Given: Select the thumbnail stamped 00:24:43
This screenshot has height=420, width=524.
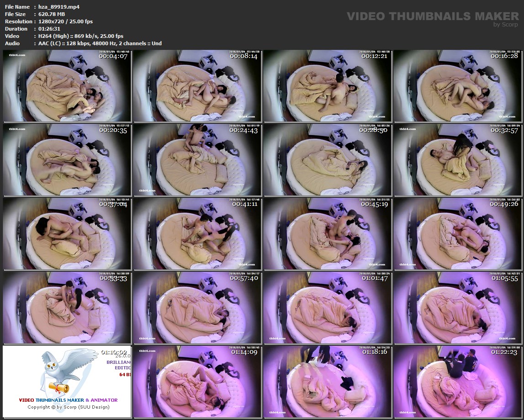Looking at the screenshot, I should (x=197, y=160).
